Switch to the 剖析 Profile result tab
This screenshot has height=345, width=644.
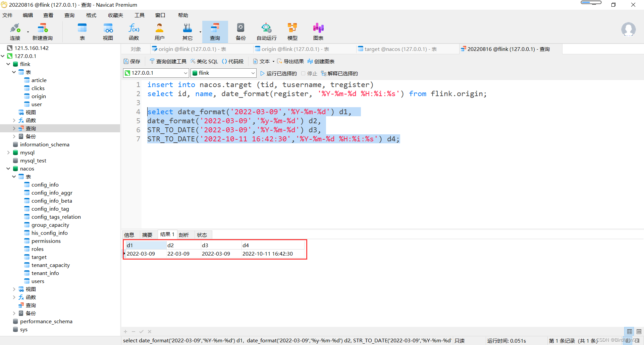pos(184,235)
